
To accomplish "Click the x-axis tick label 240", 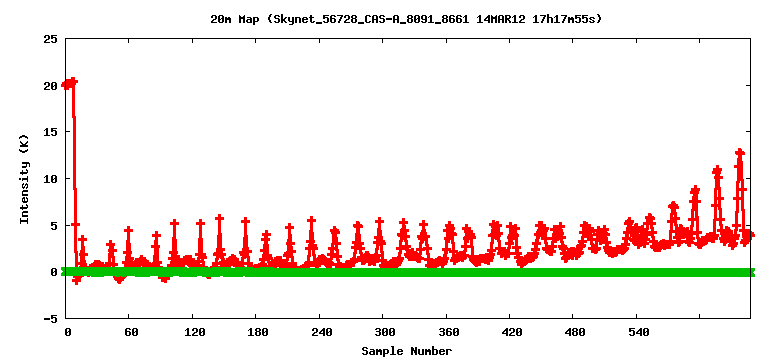I will [321, 332].
